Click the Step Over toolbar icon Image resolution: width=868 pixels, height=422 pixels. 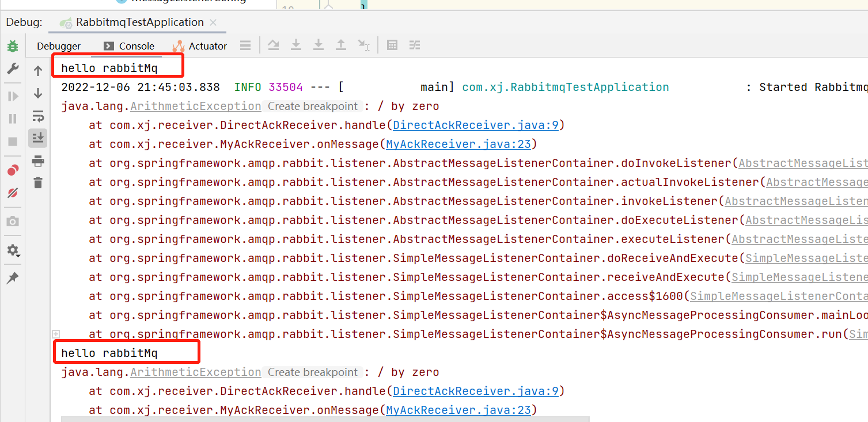point(274,45)
